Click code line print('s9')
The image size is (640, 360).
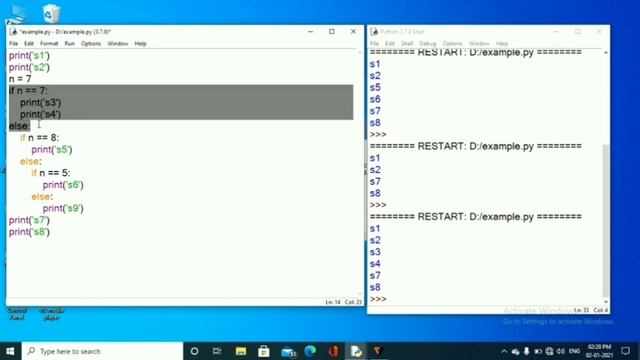[63, 208]
